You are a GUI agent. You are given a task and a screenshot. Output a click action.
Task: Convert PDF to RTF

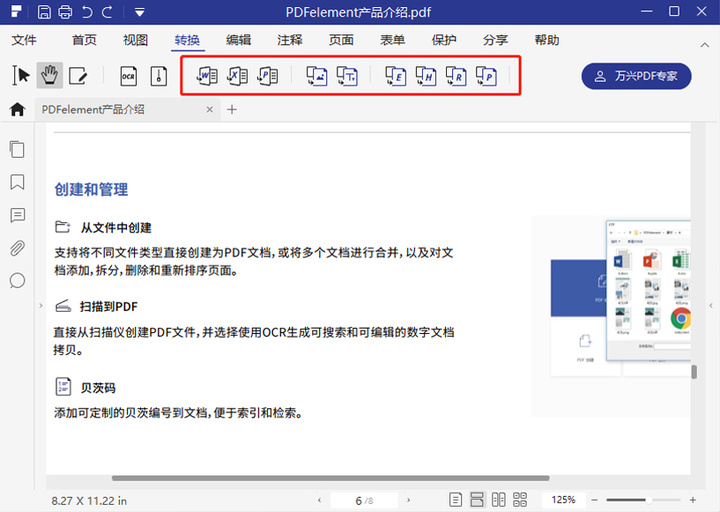[456, 76]
